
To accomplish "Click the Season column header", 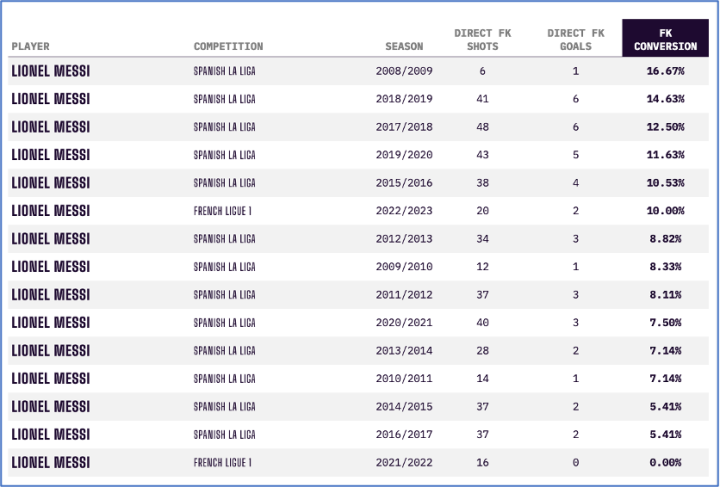I will [404, 46].
